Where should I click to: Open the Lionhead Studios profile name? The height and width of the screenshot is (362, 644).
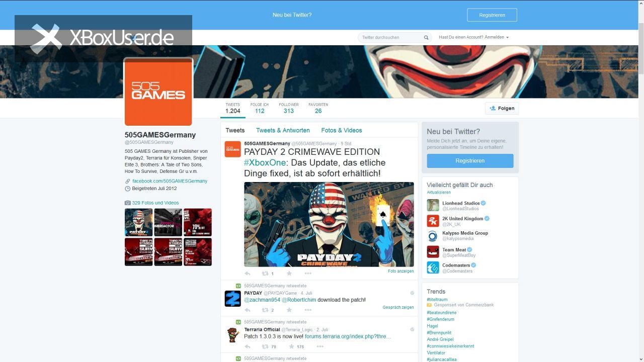click(461, 203)
